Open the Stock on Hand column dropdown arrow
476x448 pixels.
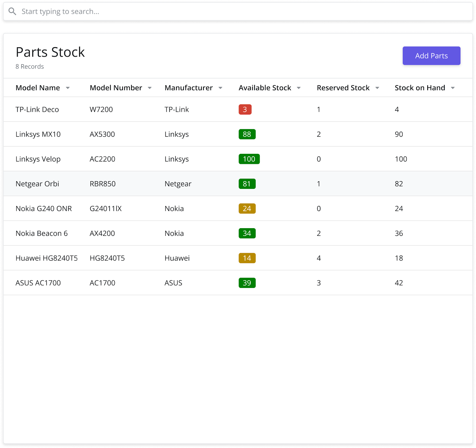pos(453,88)
